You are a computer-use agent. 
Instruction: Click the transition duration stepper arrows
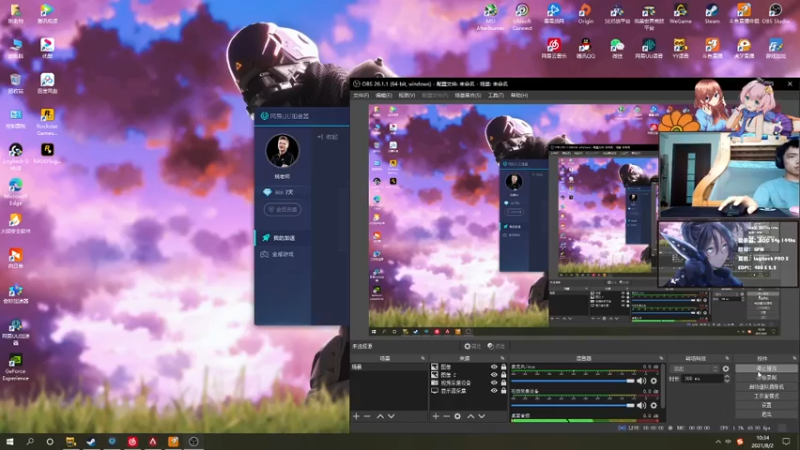click(x=727, y=379)
